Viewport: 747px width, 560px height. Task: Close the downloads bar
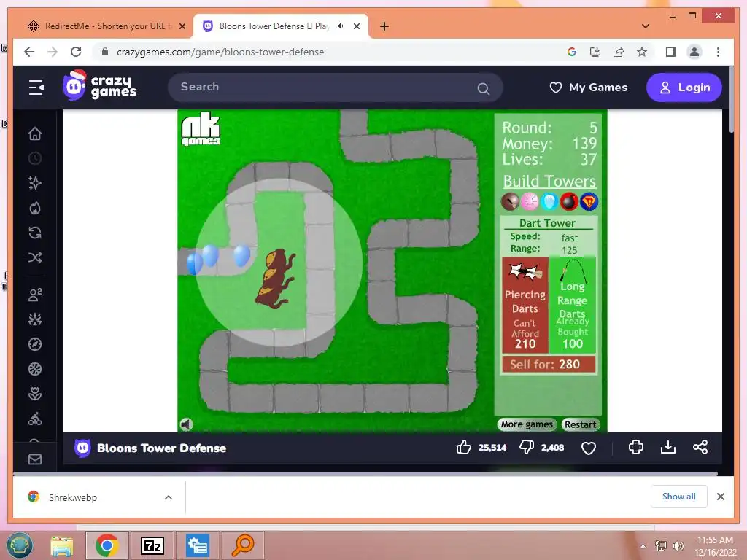(720, 497)
